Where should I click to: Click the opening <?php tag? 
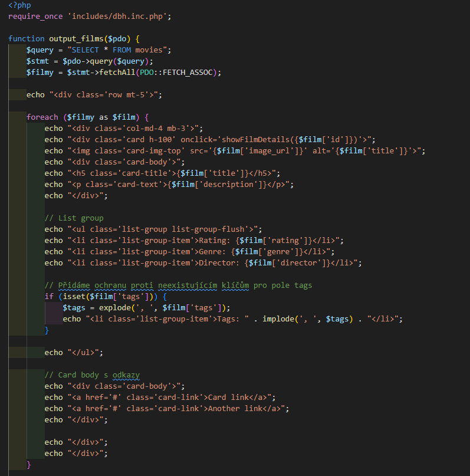click(19, 5)
